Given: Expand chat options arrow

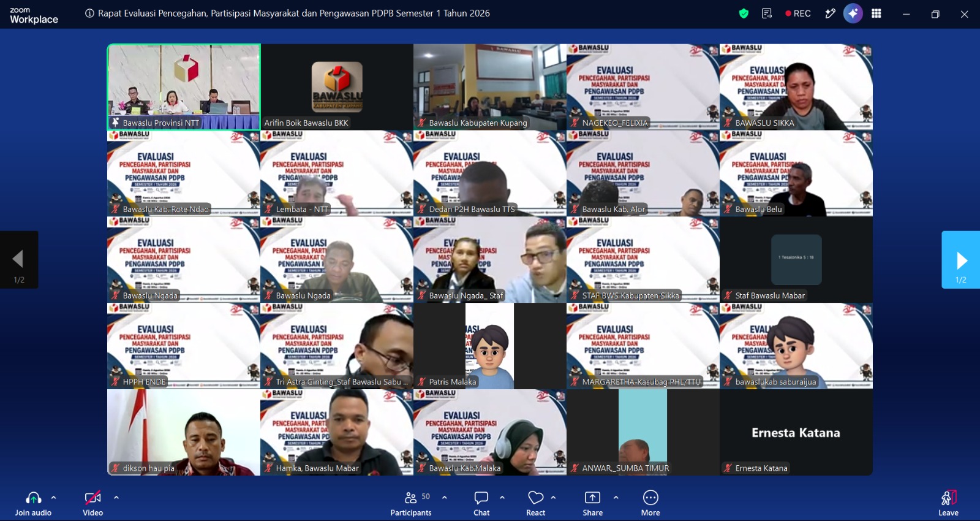Looking at the screenshot, I should [x=502, y=498].
